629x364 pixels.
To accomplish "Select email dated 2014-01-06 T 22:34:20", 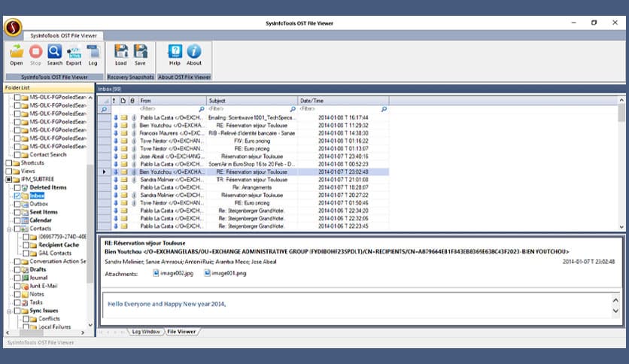I will coord(244,211).
